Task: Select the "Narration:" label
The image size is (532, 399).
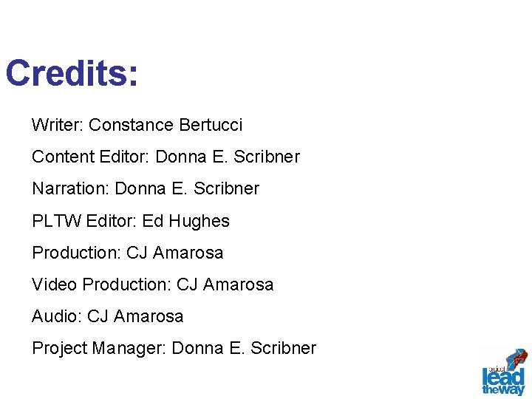Action: click(71, 188)
